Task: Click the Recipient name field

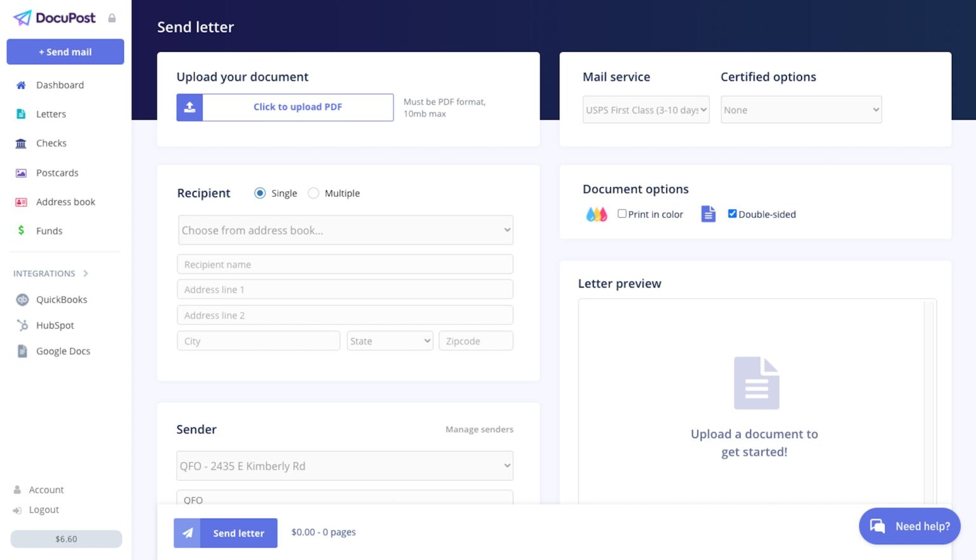Action: (345, 263)
